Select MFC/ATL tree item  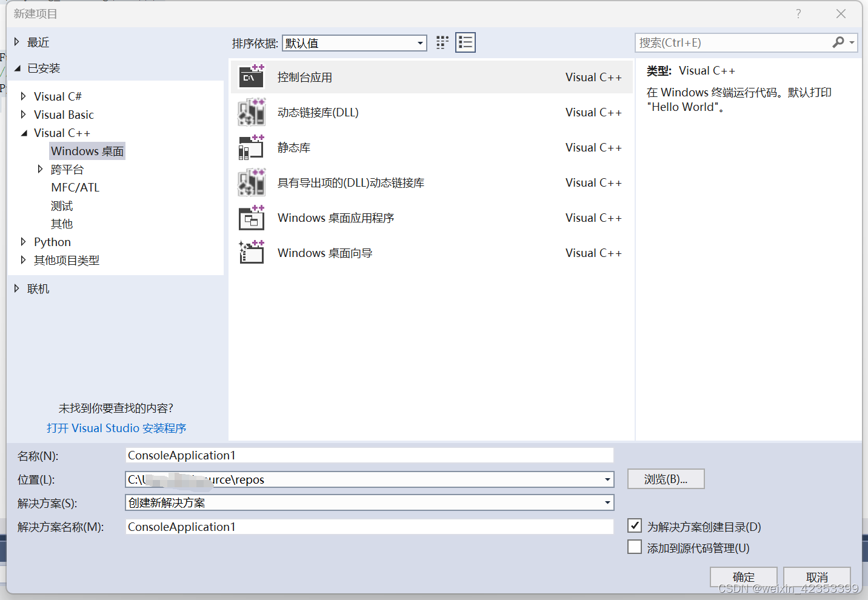75,187
